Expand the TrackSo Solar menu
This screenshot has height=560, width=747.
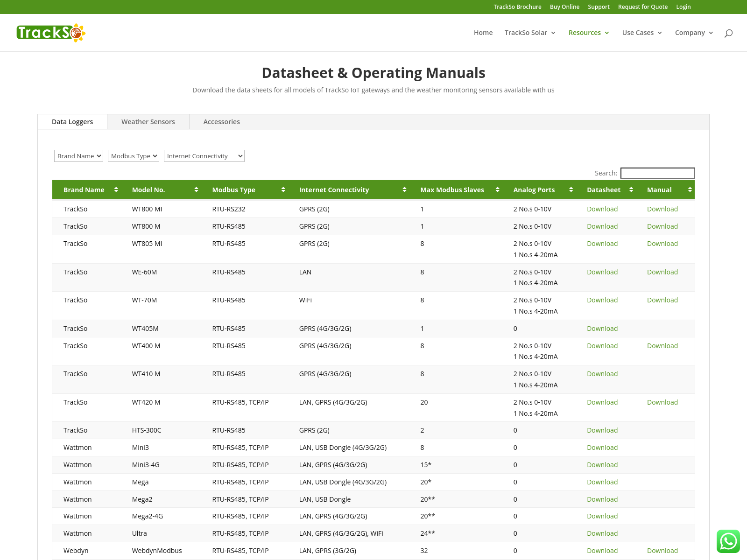pos(530,33)
